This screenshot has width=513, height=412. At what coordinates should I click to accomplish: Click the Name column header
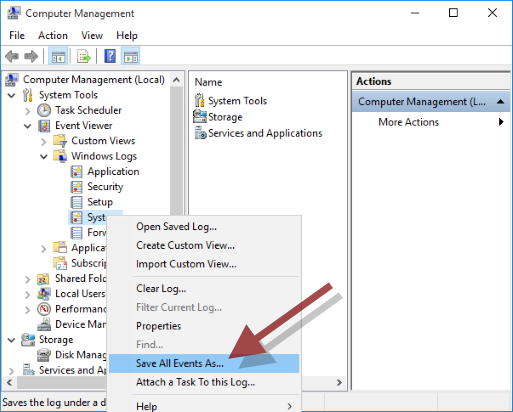pyautogui.click(x=208, y=82)
